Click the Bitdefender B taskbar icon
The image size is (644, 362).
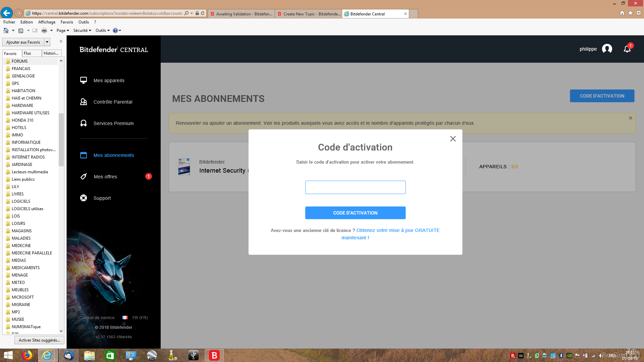point(214,355)
